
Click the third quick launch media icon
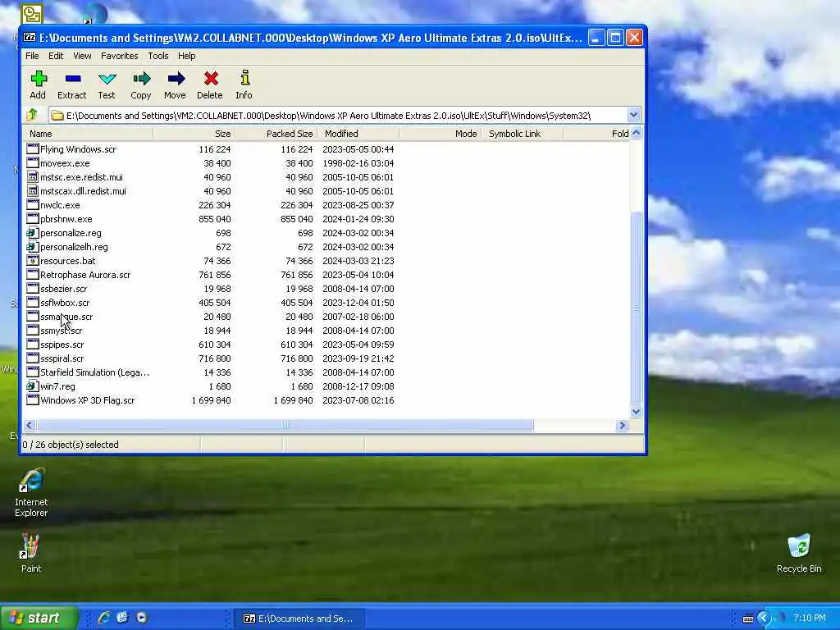141,618
